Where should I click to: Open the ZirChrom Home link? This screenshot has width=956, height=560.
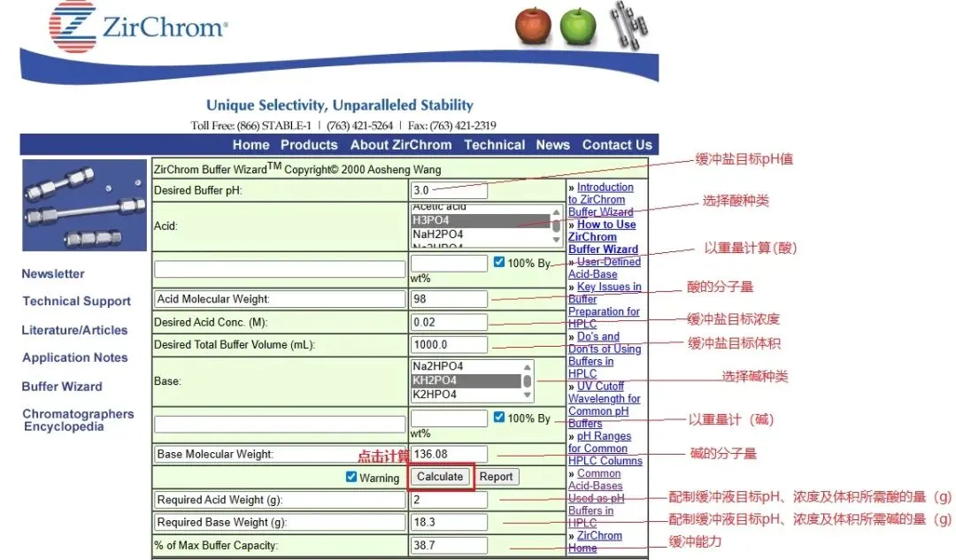[x=596, y=541]
